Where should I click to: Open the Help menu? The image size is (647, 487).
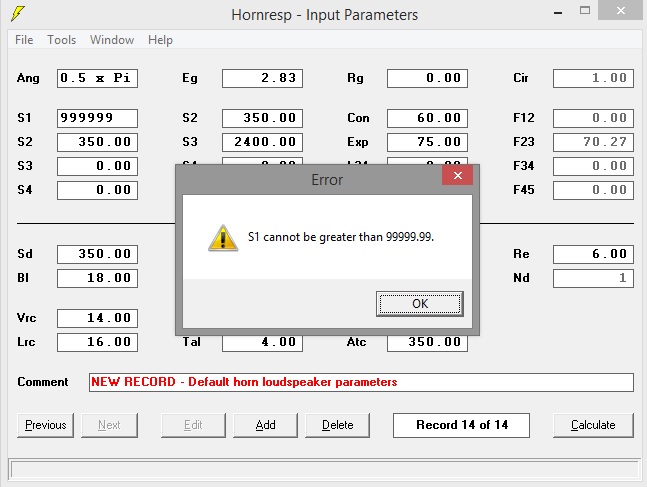[160, 40]
